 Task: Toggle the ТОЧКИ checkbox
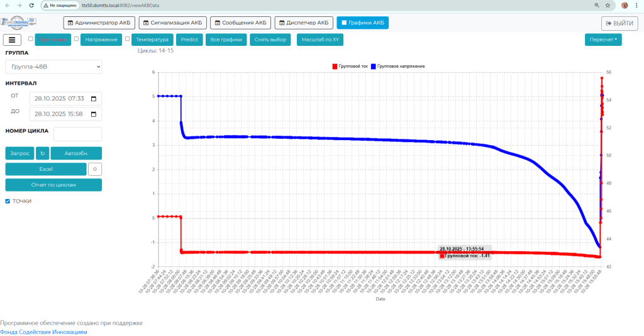[8, 201]
